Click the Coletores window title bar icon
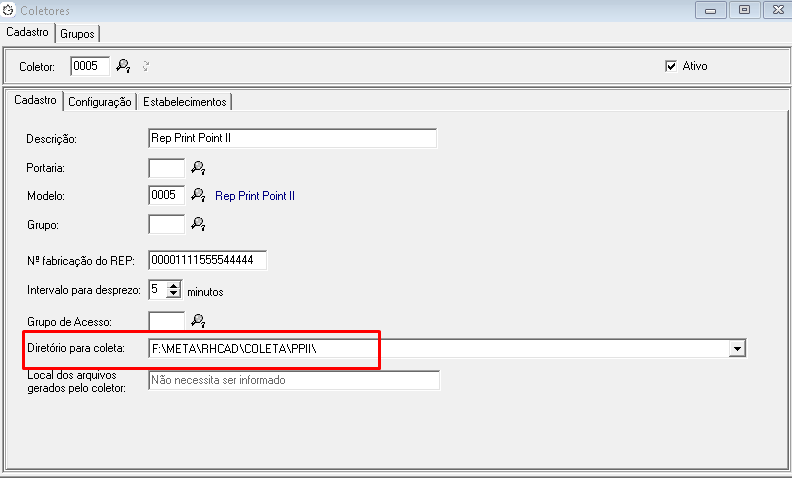This screenshot has height=478, width=792. 10,10
